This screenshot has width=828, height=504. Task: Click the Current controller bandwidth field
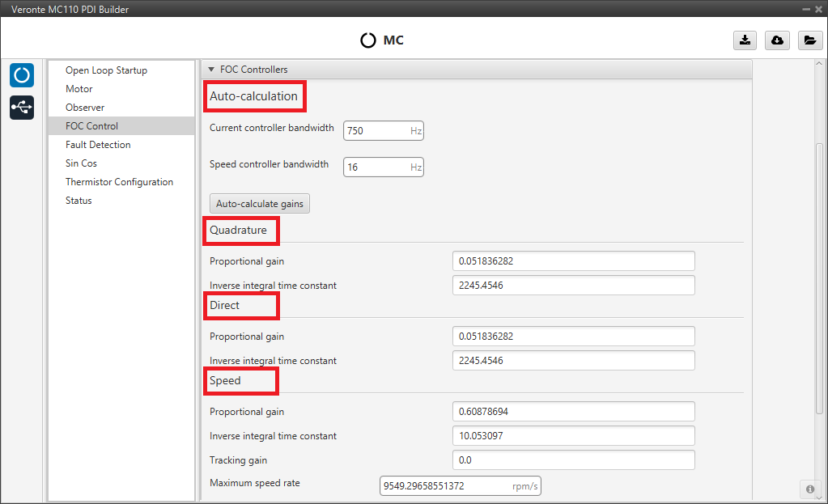click(376, 130)
